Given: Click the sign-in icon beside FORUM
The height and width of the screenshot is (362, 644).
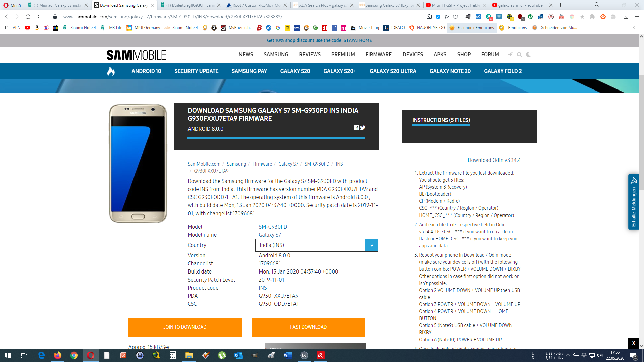Looking at the screenshot, I should 511,54.
